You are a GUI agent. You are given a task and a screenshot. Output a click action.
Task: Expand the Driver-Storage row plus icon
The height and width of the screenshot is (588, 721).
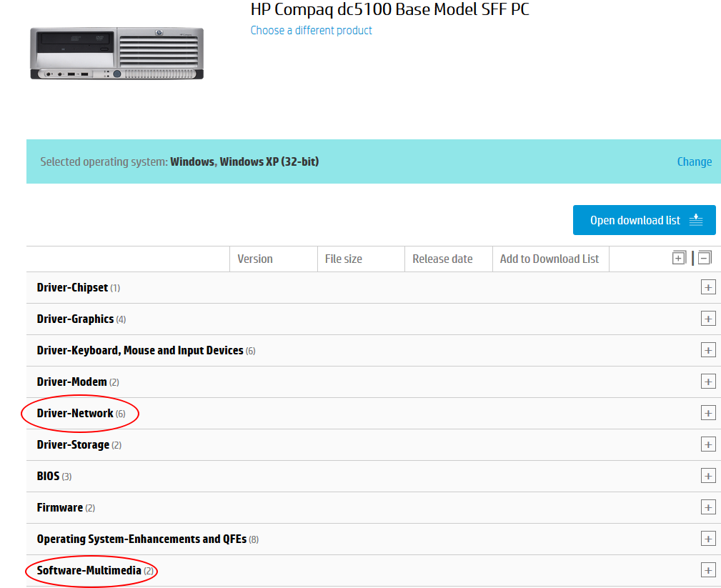coord(708,444)
